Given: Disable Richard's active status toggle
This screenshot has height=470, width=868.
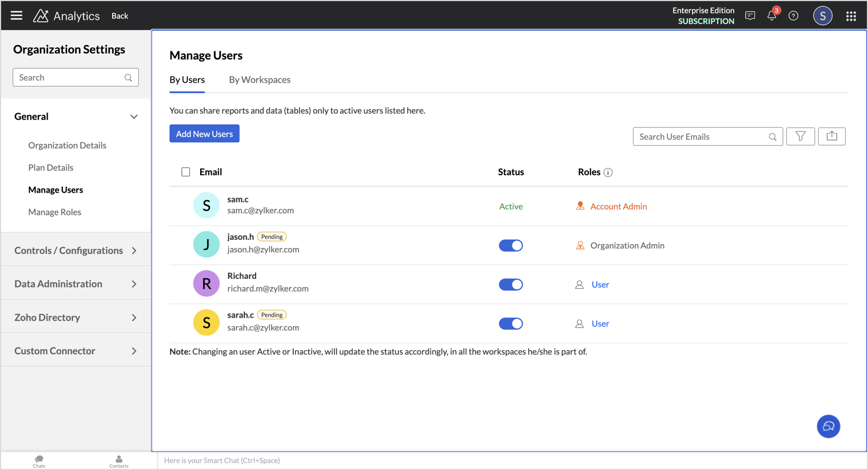Looking at the screenshot, I should coord(510,285).
